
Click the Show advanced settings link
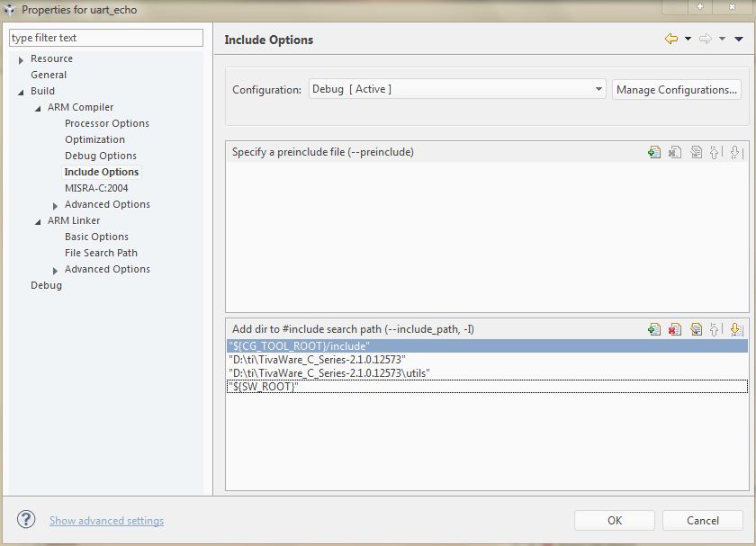point(106,521)
